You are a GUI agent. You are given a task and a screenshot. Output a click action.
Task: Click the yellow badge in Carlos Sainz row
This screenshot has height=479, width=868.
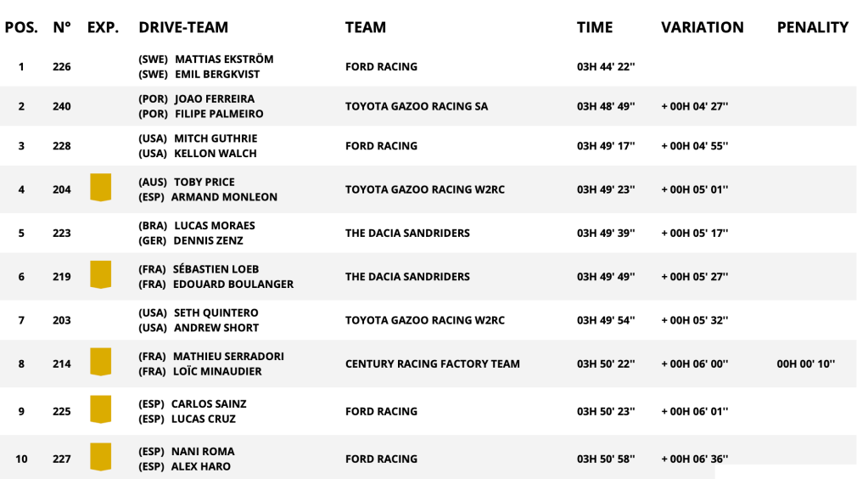click(x=101, y=409)
